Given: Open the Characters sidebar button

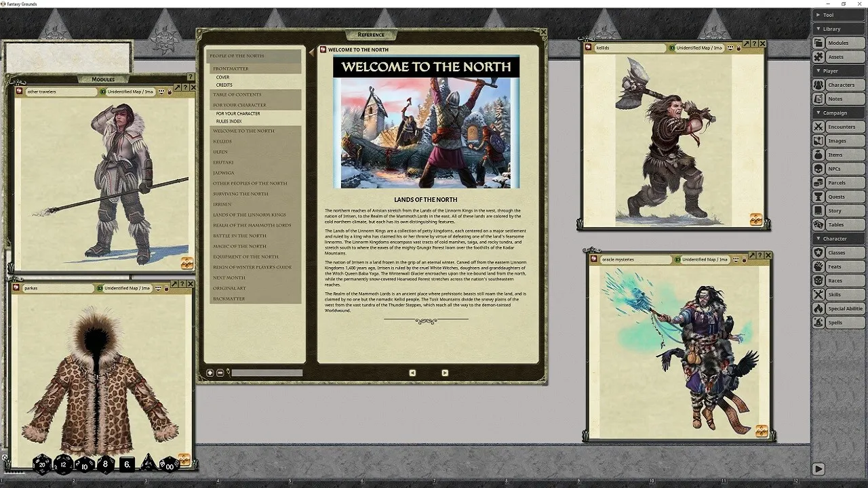Looking at the screenshot, I should pos(839,85).
